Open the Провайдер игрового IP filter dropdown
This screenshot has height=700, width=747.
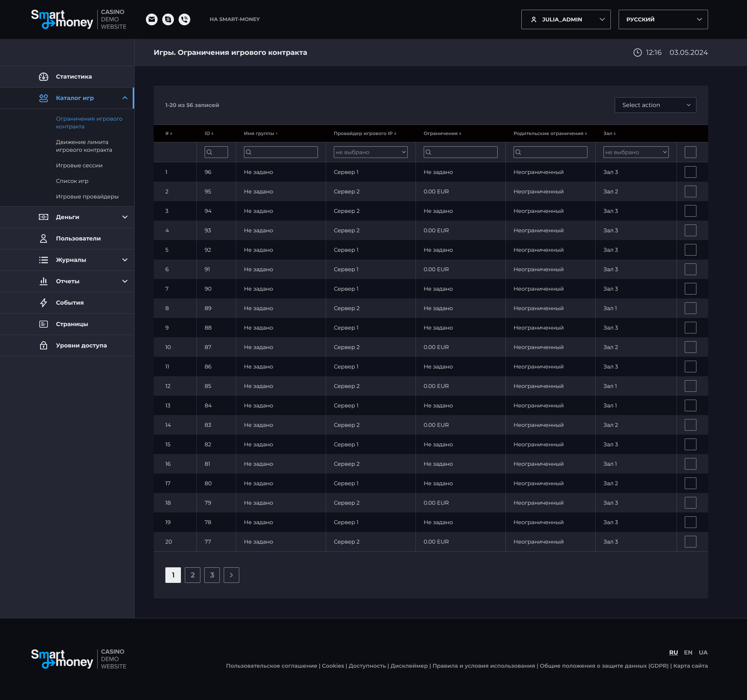(x=370, y=152)
